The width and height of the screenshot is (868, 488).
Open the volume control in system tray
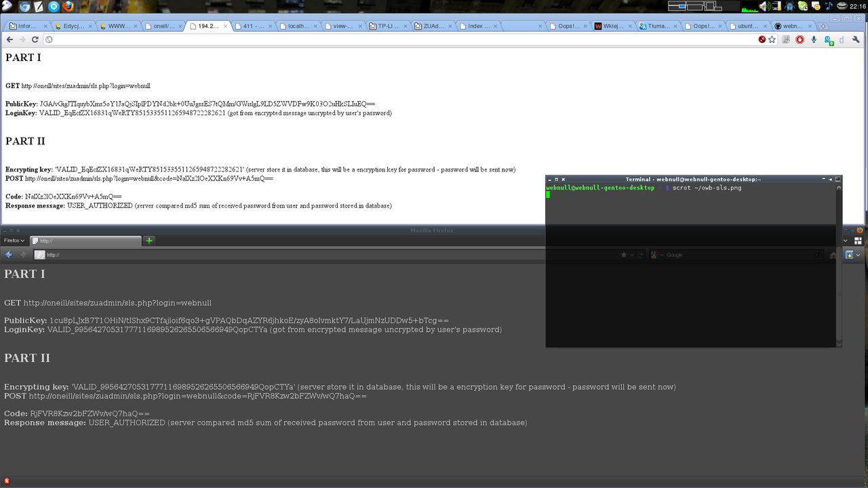(765, 6)
